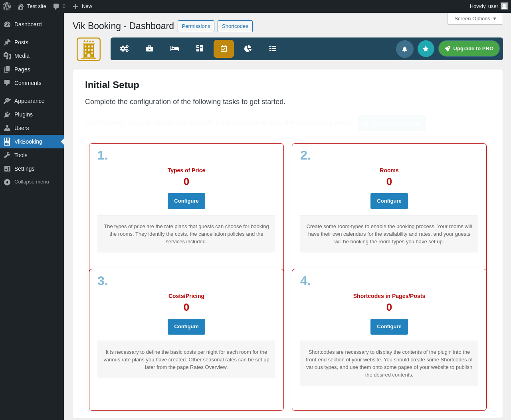Click the Media icon in sidebar

click(7, 56)
